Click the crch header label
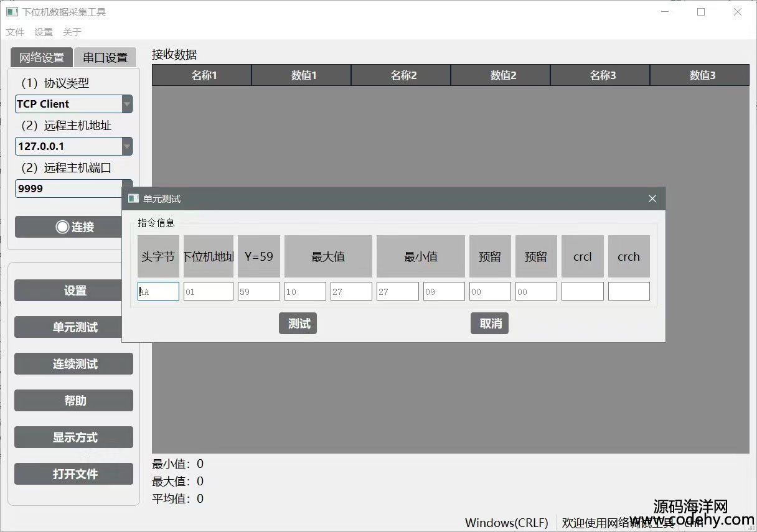Image resolution: width=757 pixels, height=532 pixels. click(629, 256)
